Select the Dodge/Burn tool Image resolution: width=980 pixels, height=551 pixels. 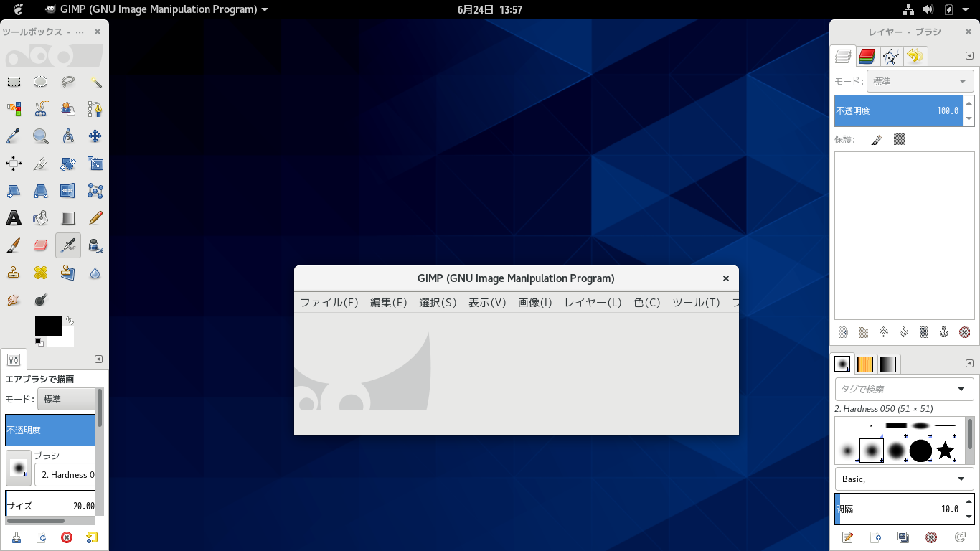41,300
